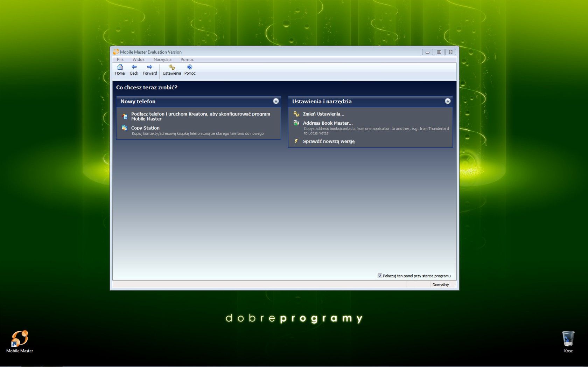The image size is (588, 367).
Task: Open Ustawienia from the toolbar
Action: [172, 70]
